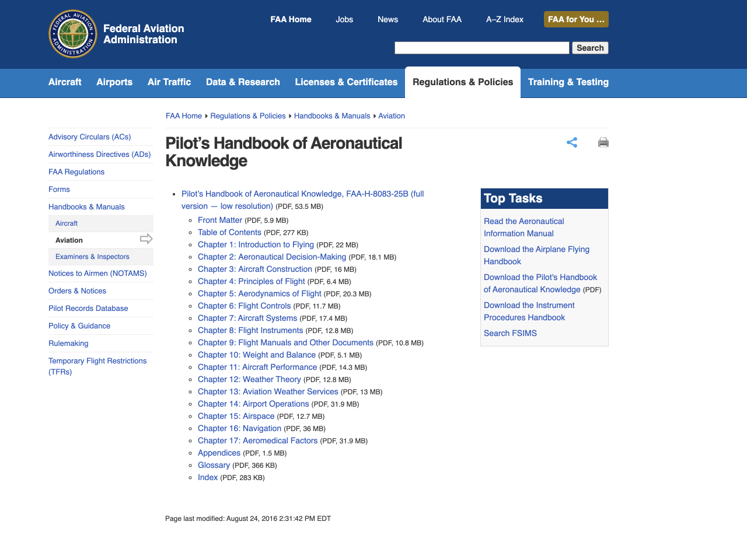Open Chapter 8: Flight Instruments
747x560 pixels.
pyautogui.click(x=250, y=330)
